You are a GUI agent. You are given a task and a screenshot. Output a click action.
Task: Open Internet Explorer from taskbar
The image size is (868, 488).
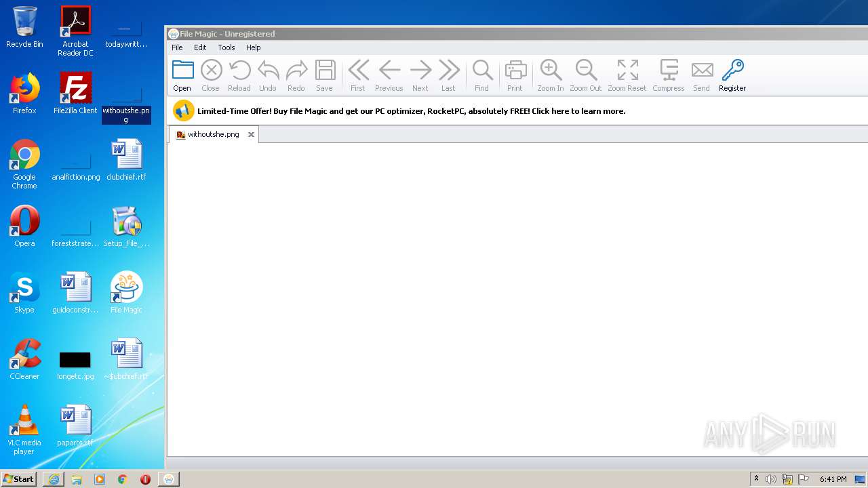(54, 479)
